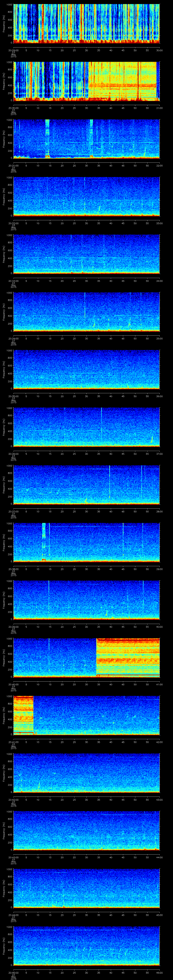Click the 20:36:00 start time label
The width and height of the screenshot is (173, 980).
(x=13, y=454)
